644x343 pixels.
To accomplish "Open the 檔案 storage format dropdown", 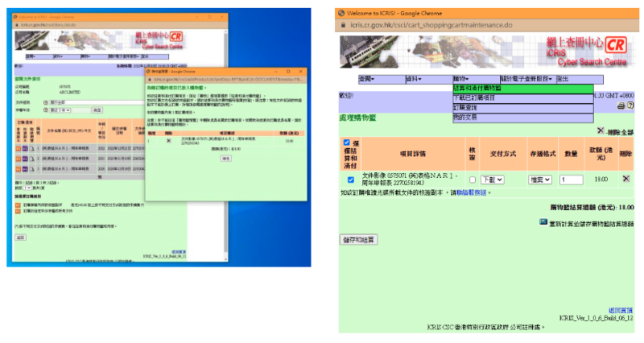I will click(539, 180).
